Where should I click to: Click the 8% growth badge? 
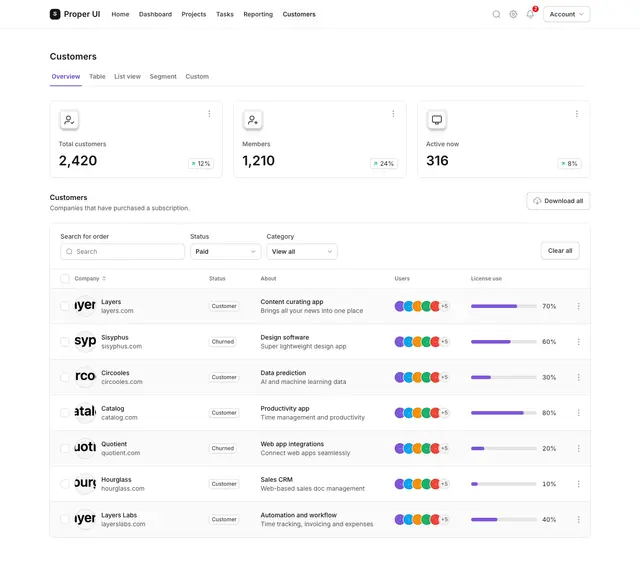click(x=569, y=164)
